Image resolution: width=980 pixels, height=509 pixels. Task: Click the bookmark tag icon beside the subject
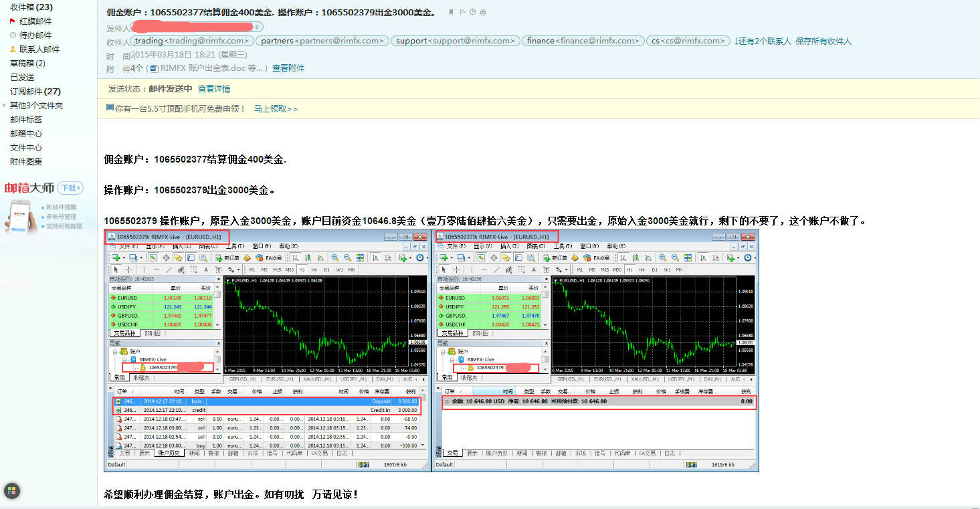tap(452, 12)
